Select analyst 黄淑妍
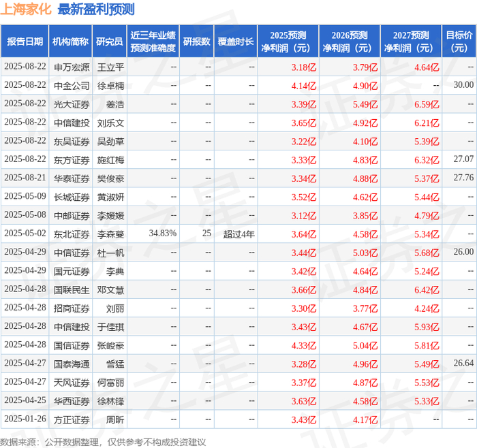 coord(110,197)
